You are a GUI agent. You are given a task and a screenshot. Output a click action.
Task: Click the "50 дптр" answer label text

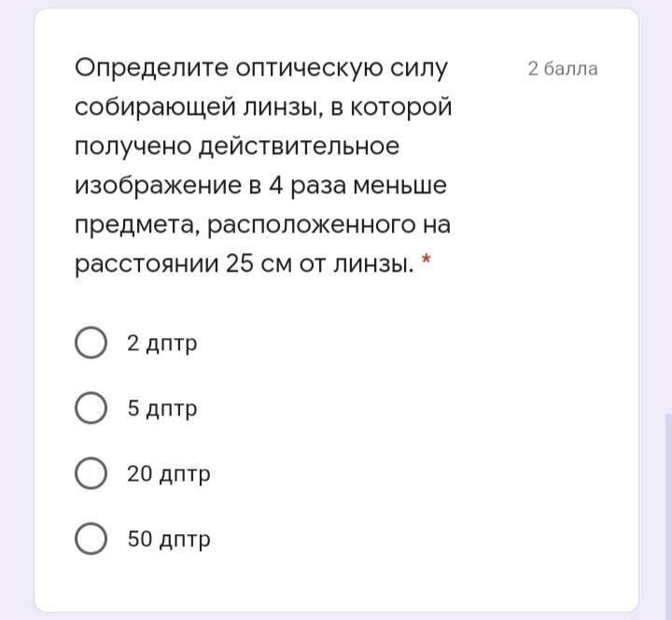coord(169,540)
